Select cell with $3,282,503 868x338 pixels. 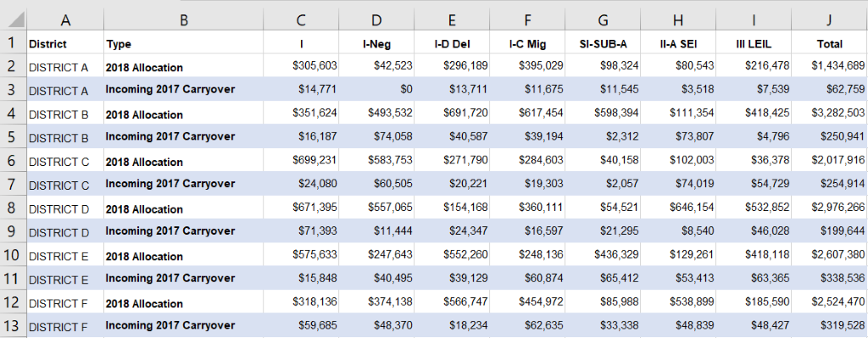point(829,113)
